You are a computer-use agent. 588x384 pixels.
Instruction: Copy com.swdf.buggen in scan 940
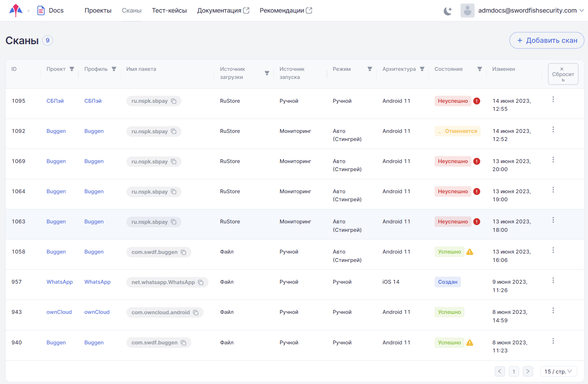[x=184, y=343]
